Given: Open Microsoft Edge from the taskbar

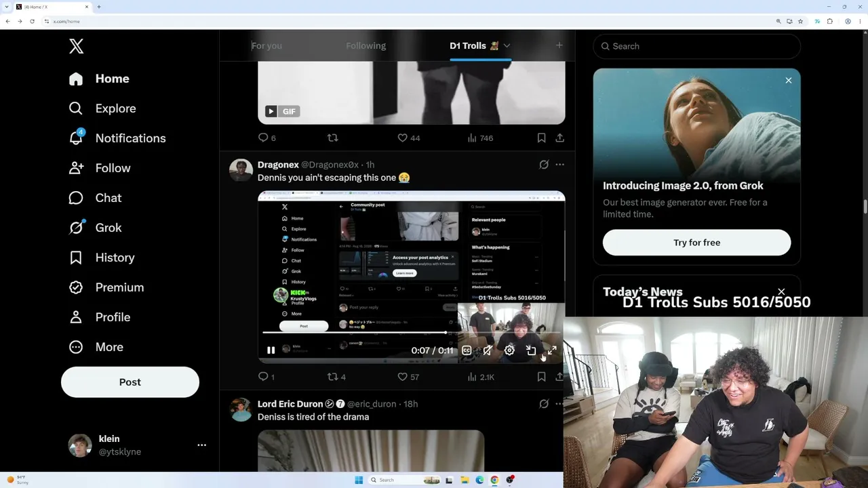Looking at the screenshot, I should tap(479, 480).
